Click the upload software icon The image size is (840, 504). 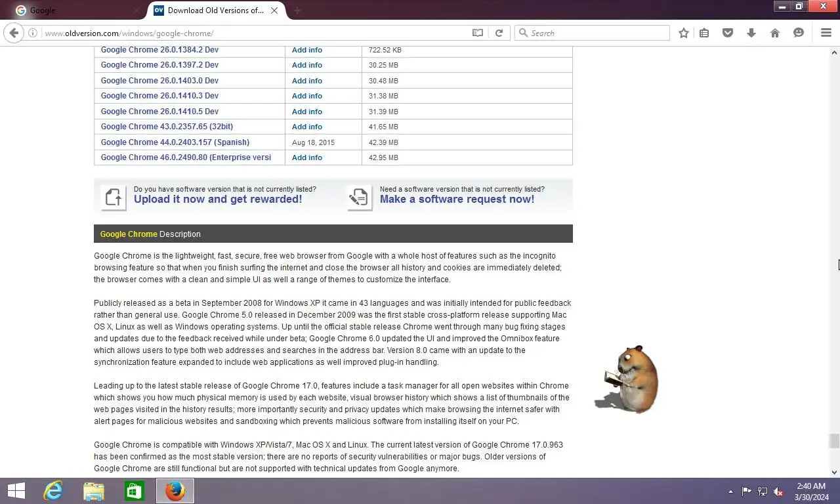[114, 198]
